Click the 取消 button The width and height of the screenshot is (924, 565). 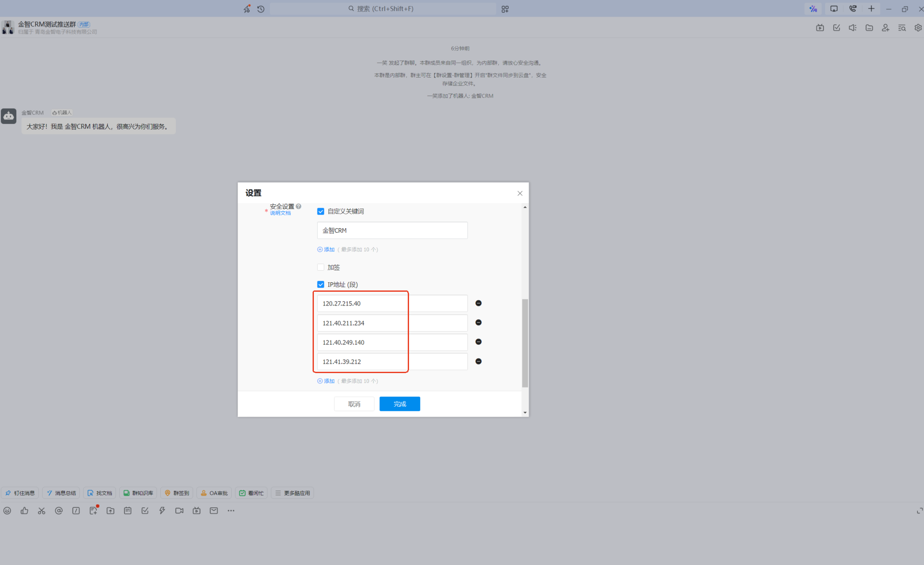click(354, 404)
